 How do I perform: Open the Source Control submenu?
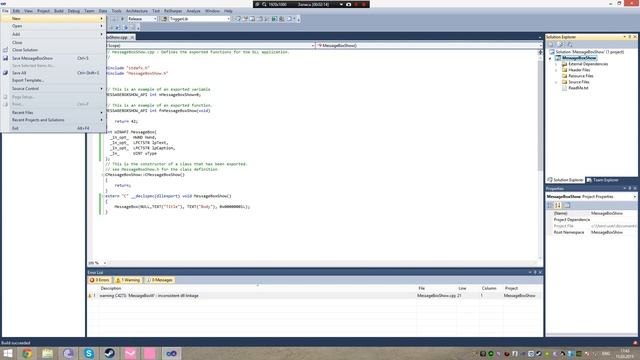pos(54,89)
